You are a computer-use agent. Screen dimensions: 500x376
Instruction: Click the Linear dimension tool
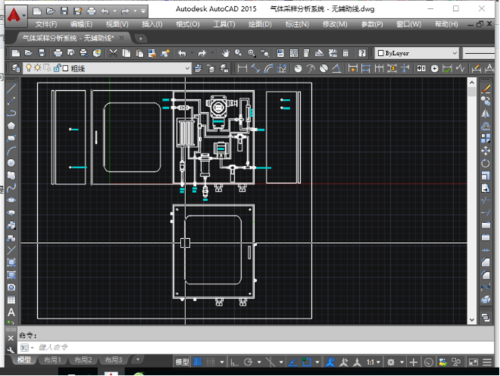tap(242, 68)
